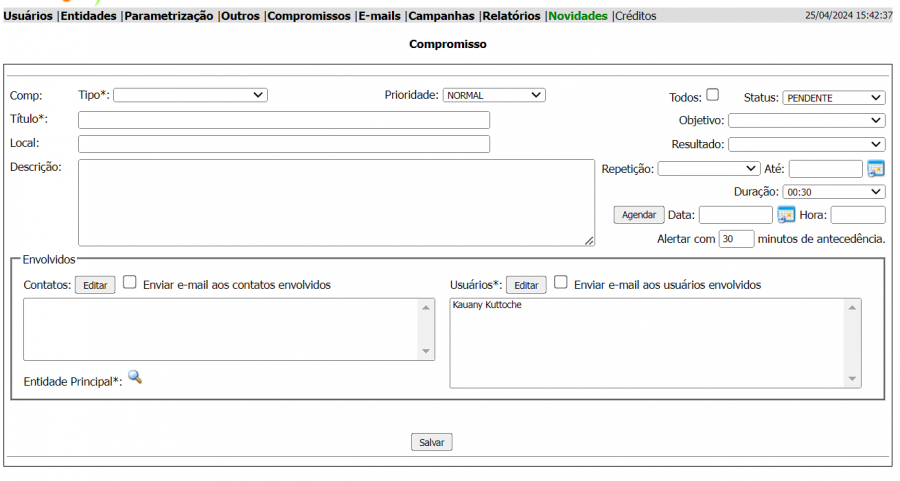Enable sending e-mail to involved contacts
Viewport: 900px width, 481px height.
130,283
